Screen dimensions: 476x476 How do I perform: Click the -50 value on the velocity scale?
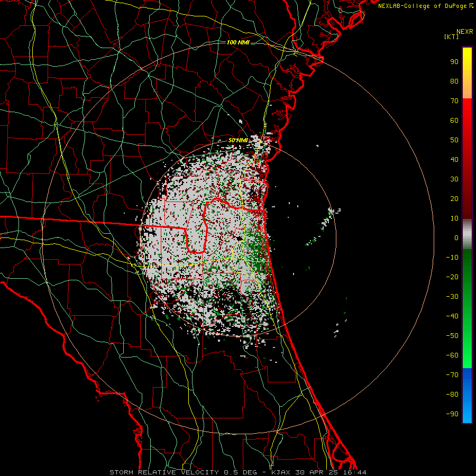[x=452, y=336]
